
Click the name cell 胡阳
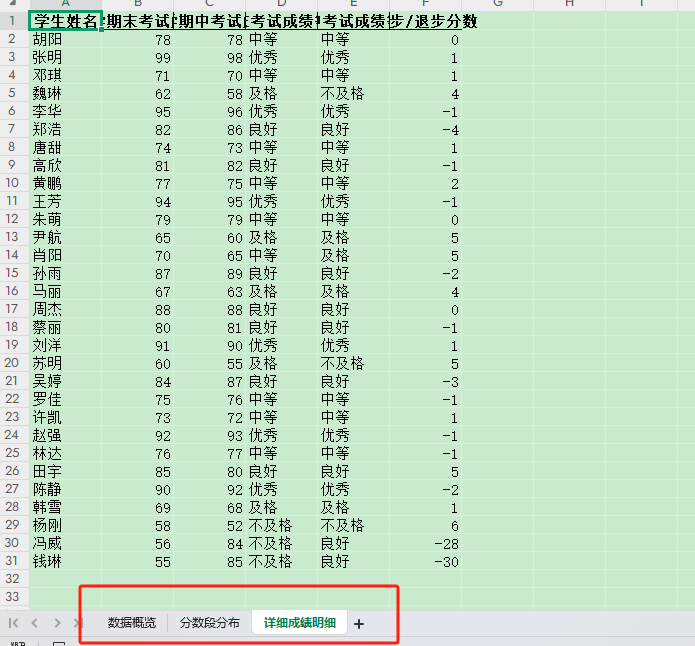click(65, 39)
